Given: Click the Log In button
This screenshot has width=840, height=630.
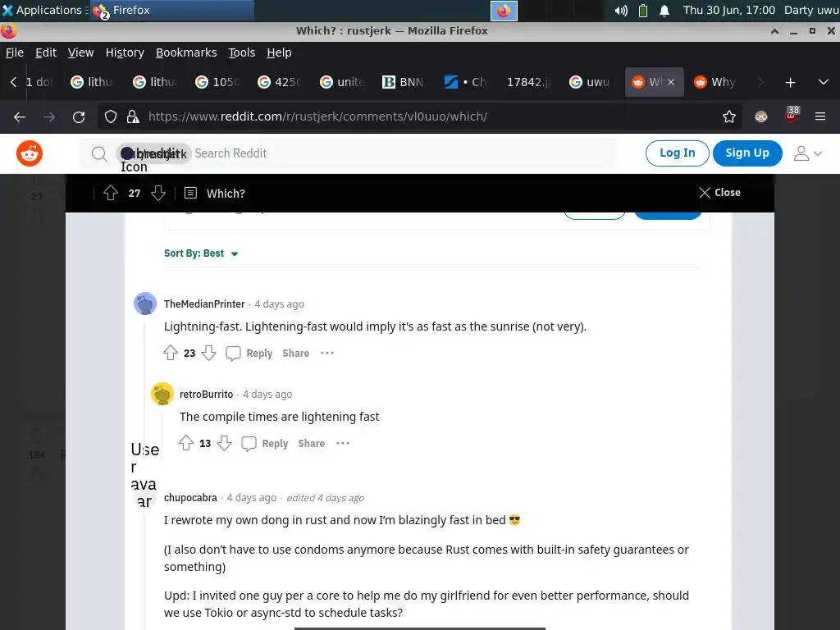Looking at the screenshot, I should tap(677, 153).
